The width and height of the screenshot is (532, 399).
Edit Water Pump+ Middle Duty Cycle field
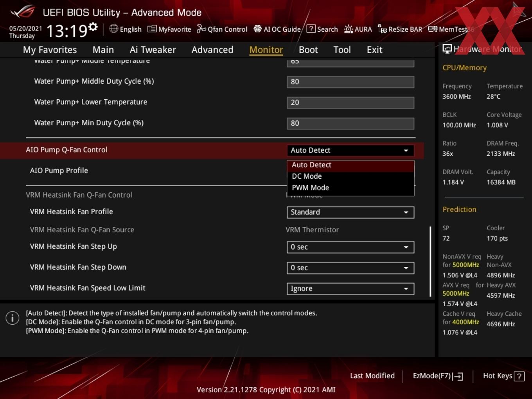(350, 82)
